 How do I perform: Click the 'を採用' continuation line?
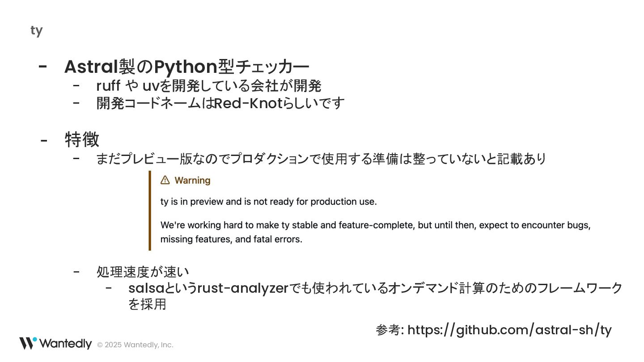(147, 304)
